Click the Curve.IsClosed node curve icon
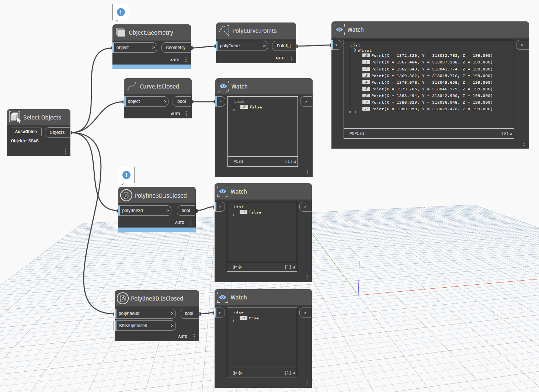 [132, 86]
